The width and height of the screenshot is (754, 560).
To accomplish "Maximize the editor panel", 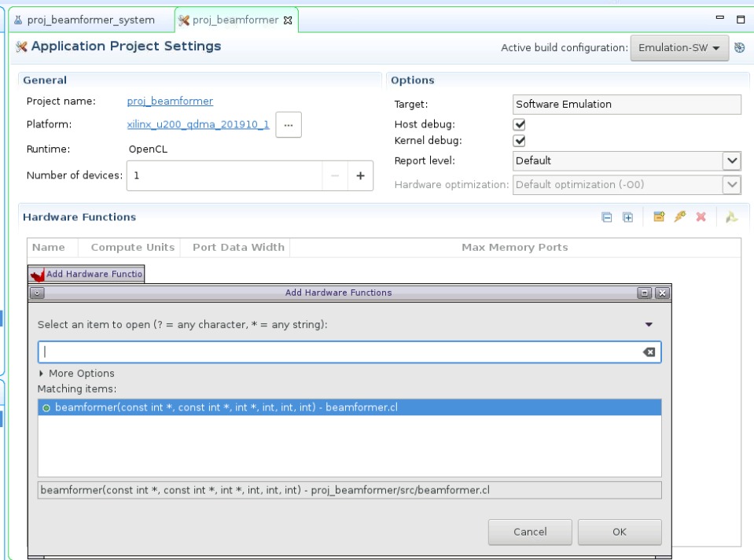I will tap(741, 19).
